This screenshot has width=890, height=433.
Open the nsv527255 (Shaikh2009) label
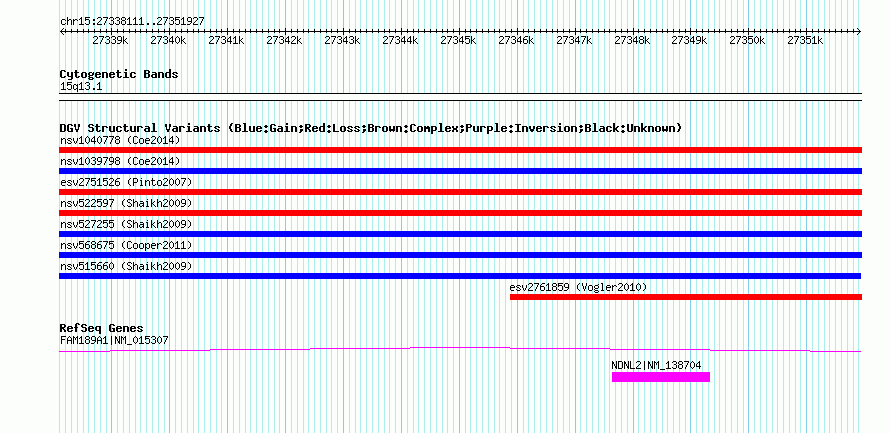[x=126, y=224]
